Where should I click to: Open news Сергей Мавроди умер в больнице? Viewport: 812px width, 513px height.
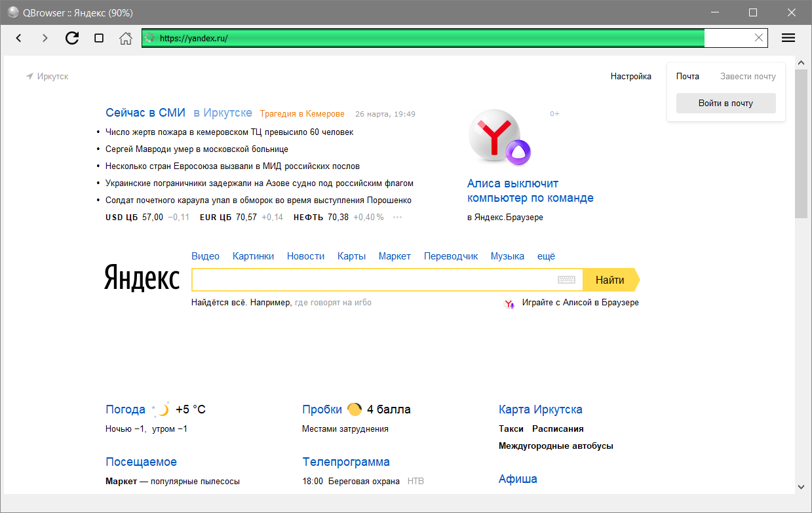tap(197, 149)
